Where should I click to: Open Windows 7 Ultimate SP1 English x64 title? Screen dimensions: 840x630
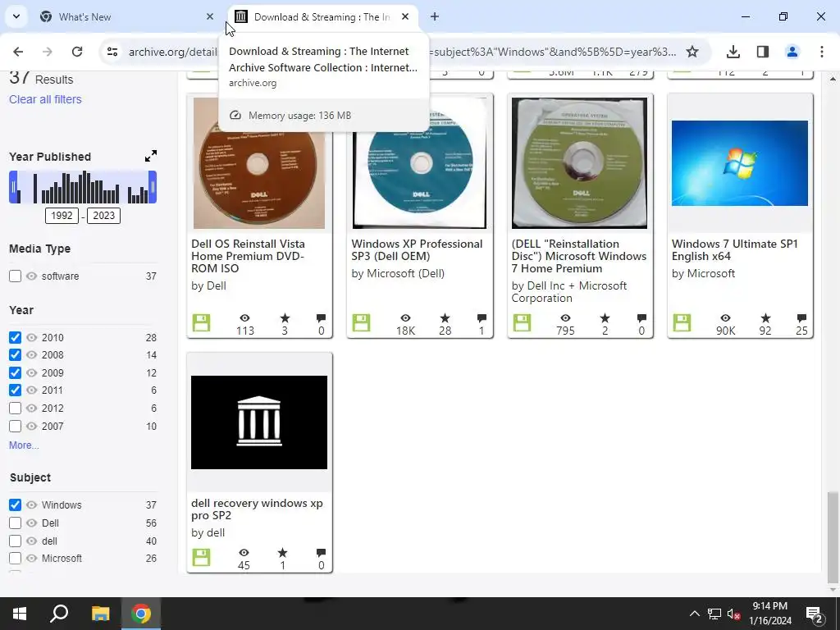[x=735, y=249]
